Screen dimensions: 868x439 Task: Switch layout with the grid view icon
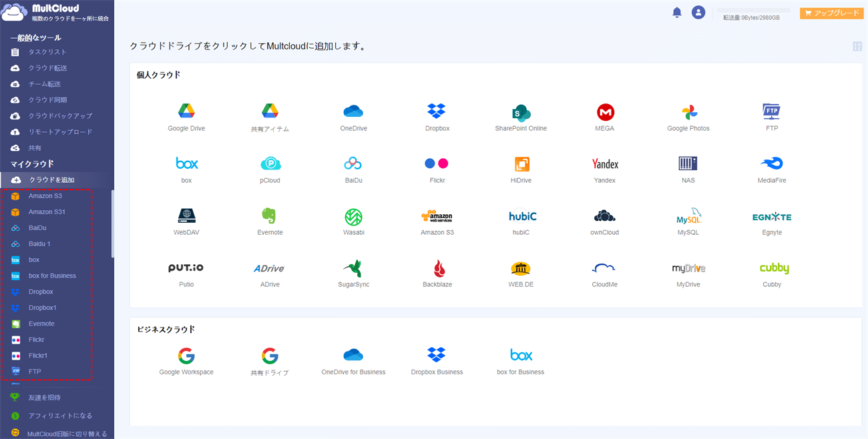(857, 47)
